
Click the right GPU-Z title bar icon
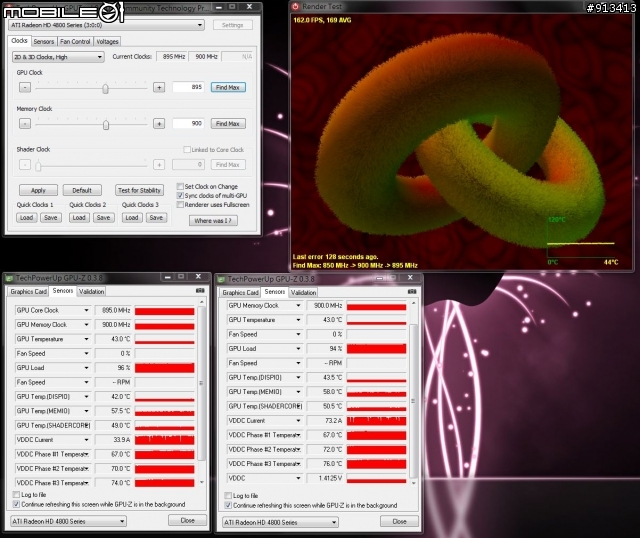221,280
